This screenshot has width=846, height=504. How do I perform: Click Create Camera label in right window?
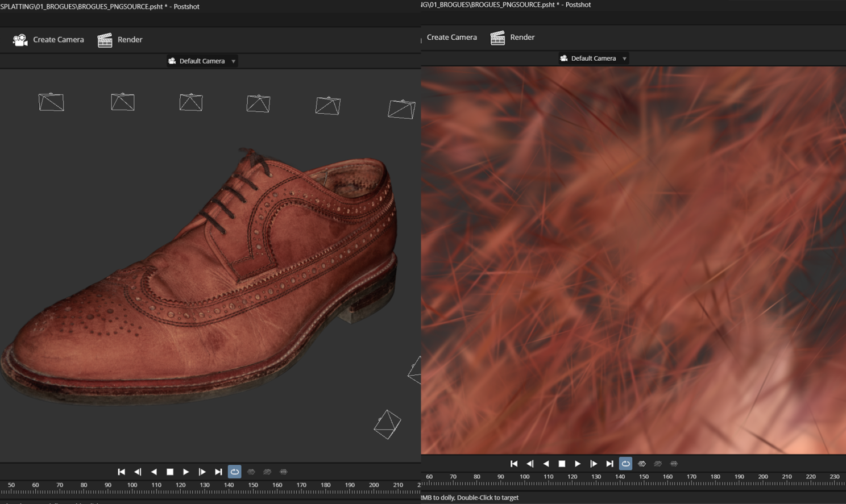click(451, 38)
